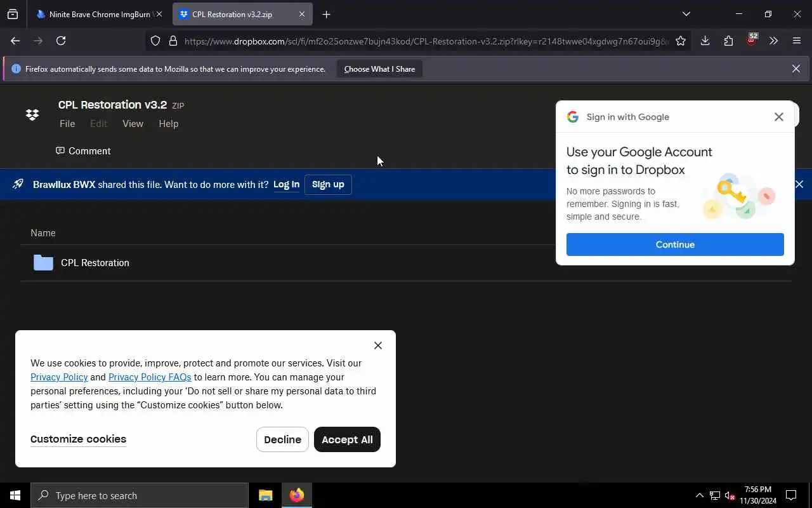Open the File menu in Dropbox
This screenshot has height=508, width=812.
[x=67, y=124]
